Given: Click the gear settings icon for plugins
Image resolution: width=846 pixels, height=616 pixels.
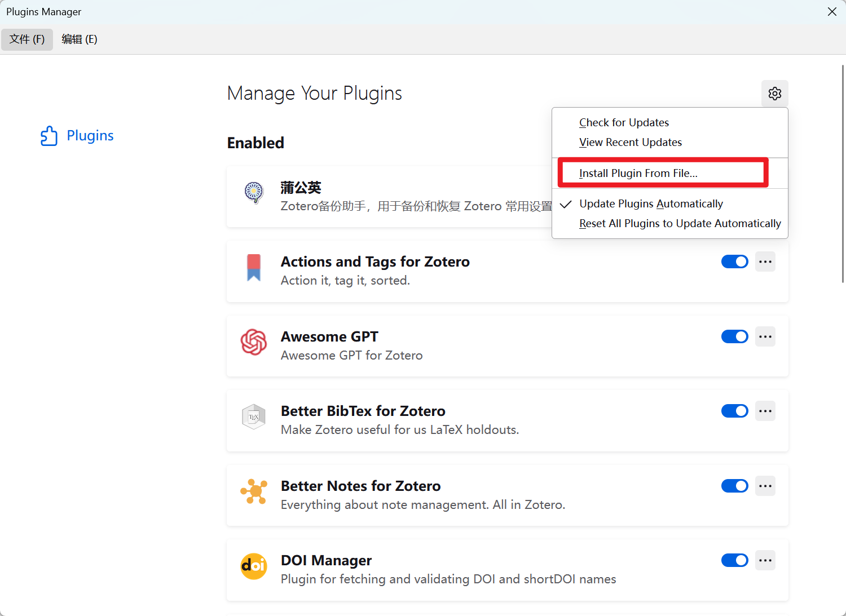Looking at the screenshot, I should [774, 94].
